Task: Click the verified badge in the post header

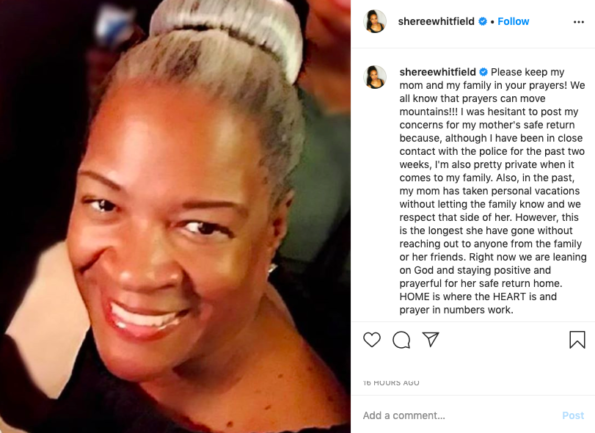Action: point(483,21)
